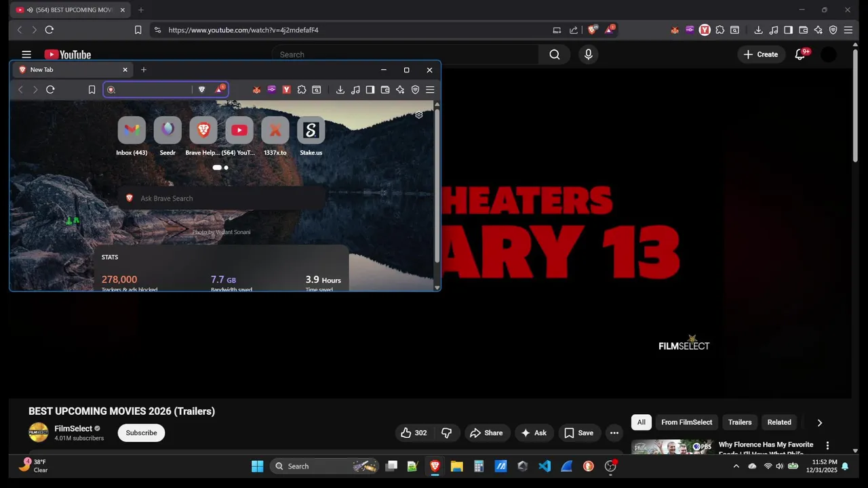Screen dimensions: 868x488
Task: Select the Trailers filter chip
Action: point(740,422)
